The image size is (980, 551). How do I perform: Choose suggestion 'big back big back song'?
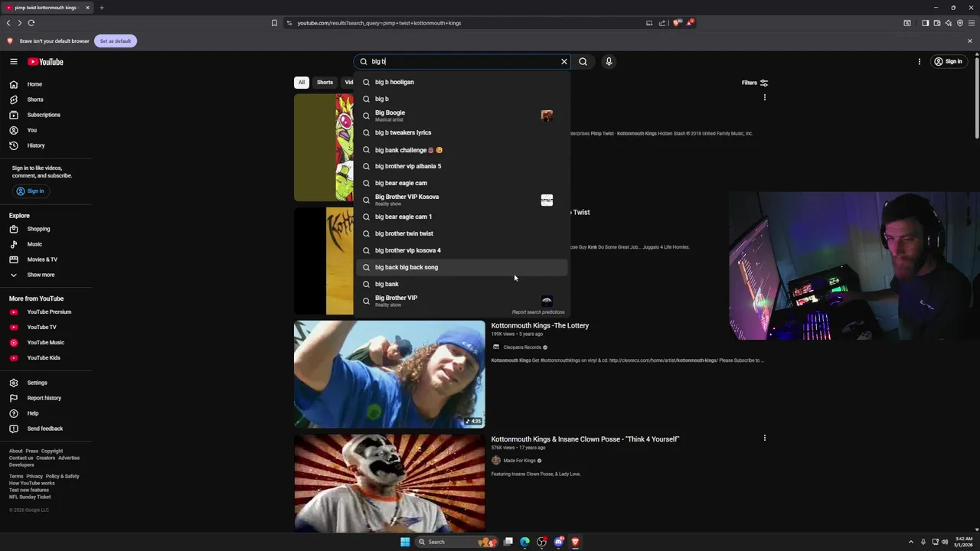[x=462, y=267]
